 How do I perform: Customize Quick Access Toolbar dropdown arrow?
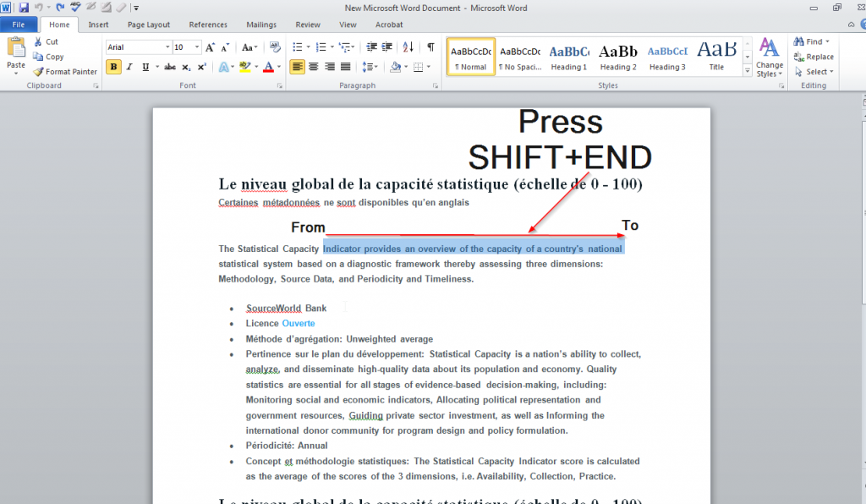[x=136, y=8]
